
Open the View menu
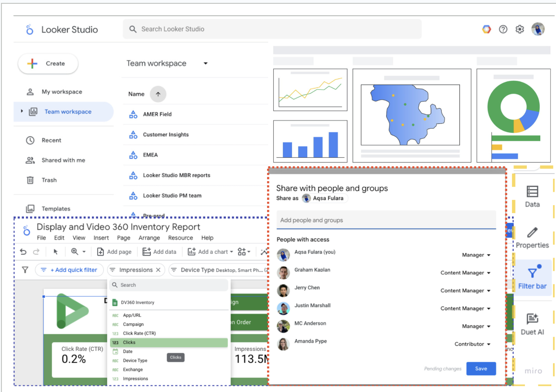[79, 238]
